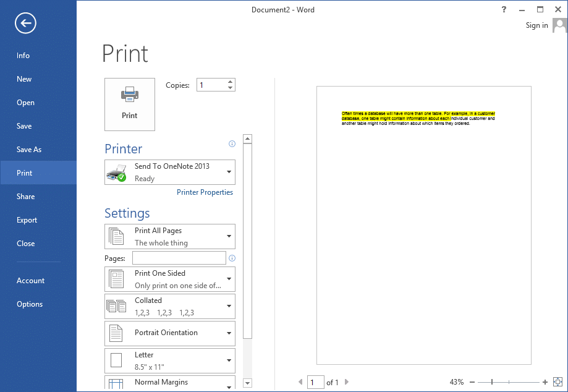Decrease copies with the down spinner arrow

click(230, 88)
